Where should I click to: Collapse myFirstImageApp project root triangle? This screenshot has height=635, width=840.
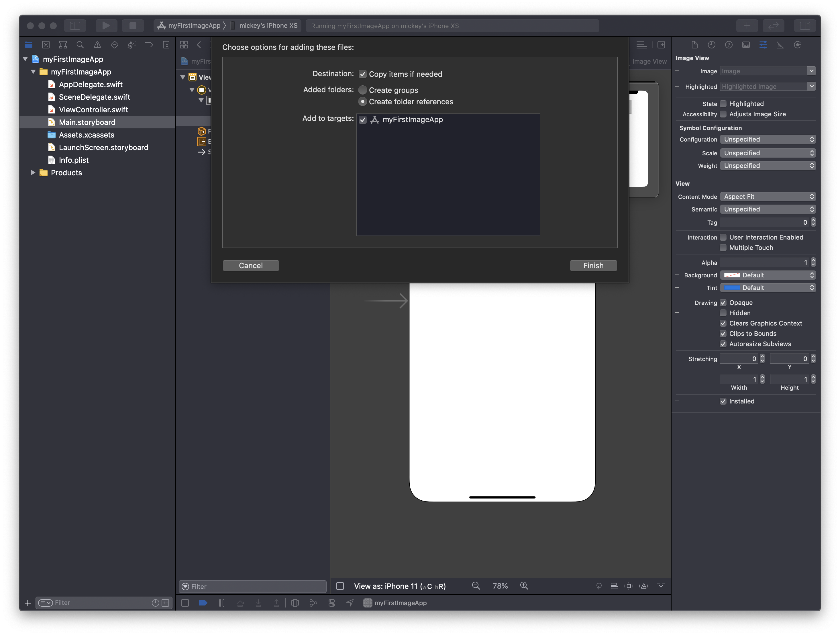tap(25, 59)
